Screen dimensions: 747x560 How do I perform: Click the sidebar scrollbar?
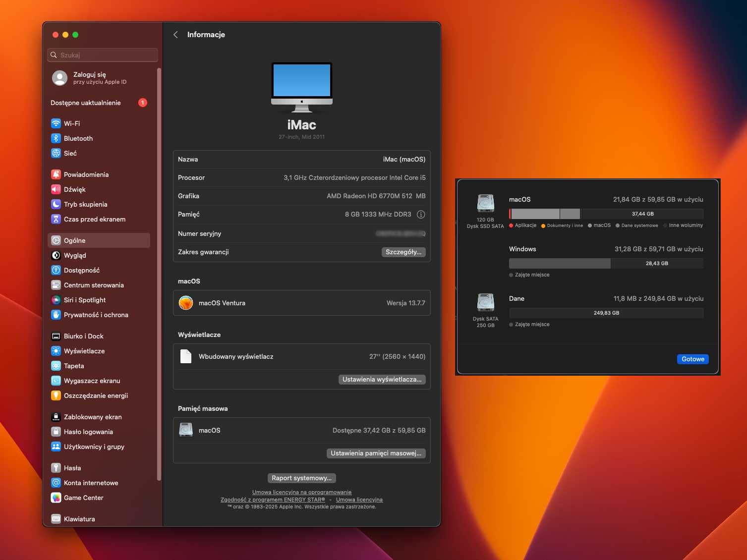point(159,274)
